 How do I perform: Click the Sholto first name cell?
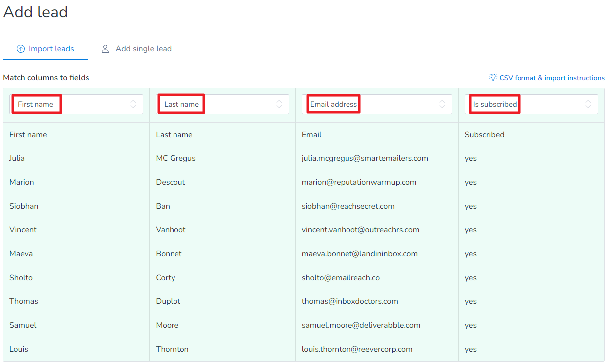point(21,278)
